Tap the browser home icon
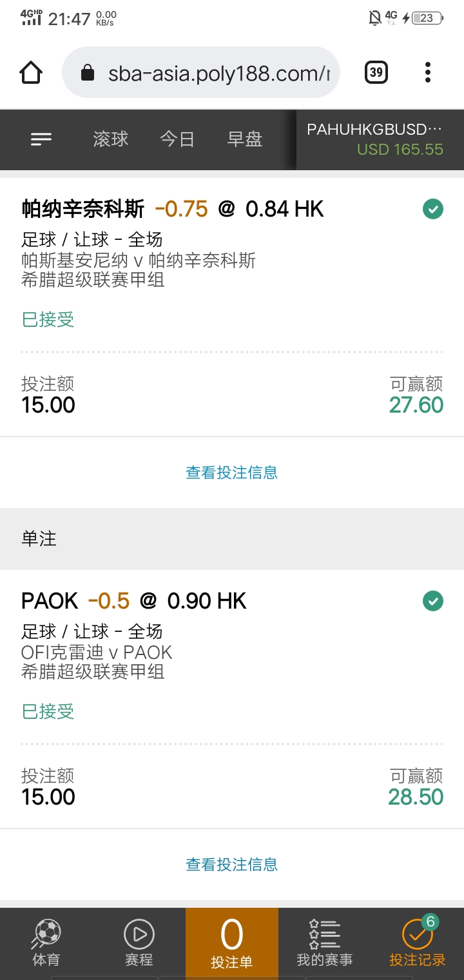This screenshot has width=464, height=980. click(32, 73)
